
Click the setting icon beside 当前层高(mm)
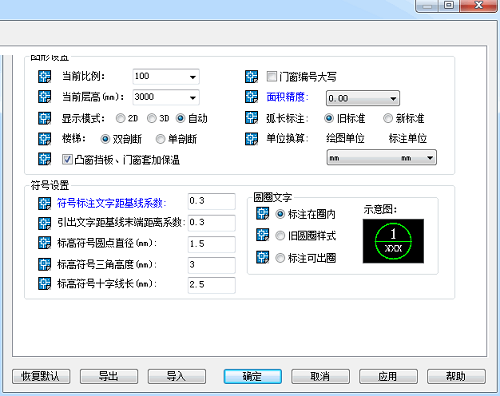(x=44, y=97)
